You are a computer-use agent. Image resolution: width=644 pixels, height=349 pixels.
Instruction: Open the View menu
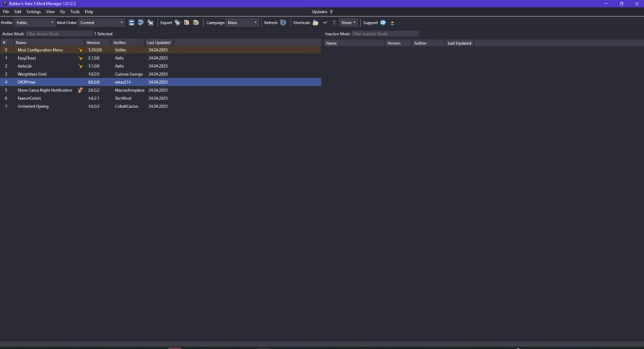click(x=50, y=11)
